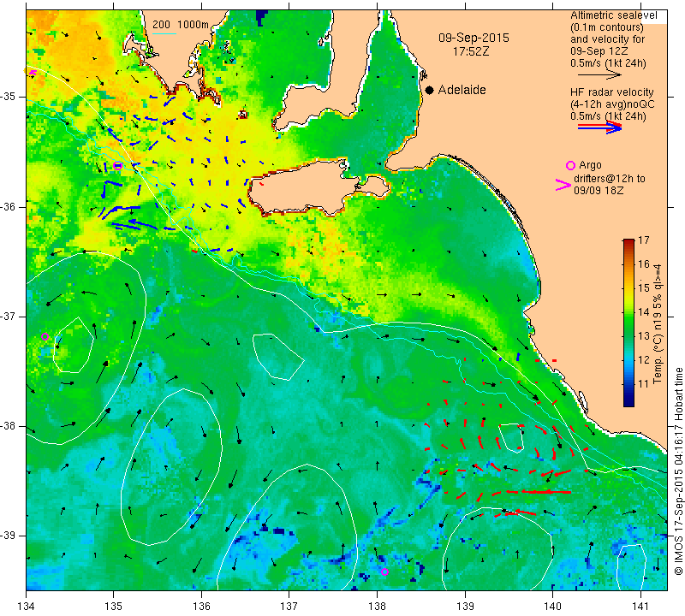Click the long red HF radar arrow near 140E 38.6S
Viewport: 685px width, 616px height.
pos(546,492)
